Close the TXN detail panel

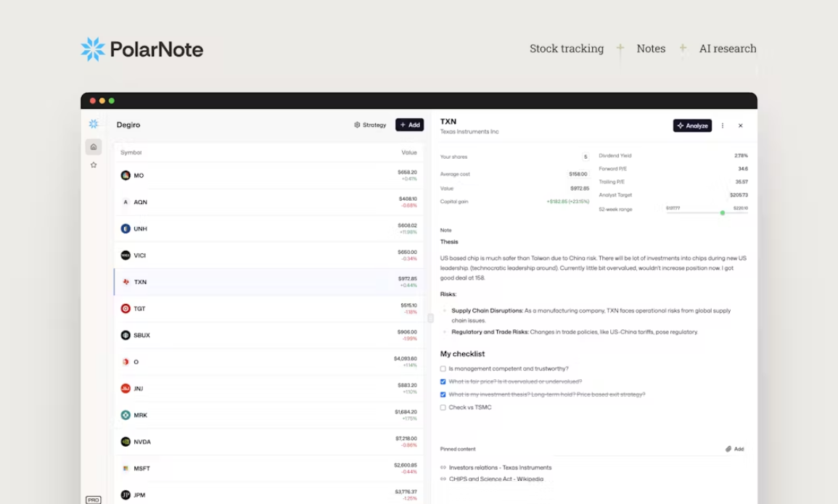pyautogui.click(x=741, y=125)
